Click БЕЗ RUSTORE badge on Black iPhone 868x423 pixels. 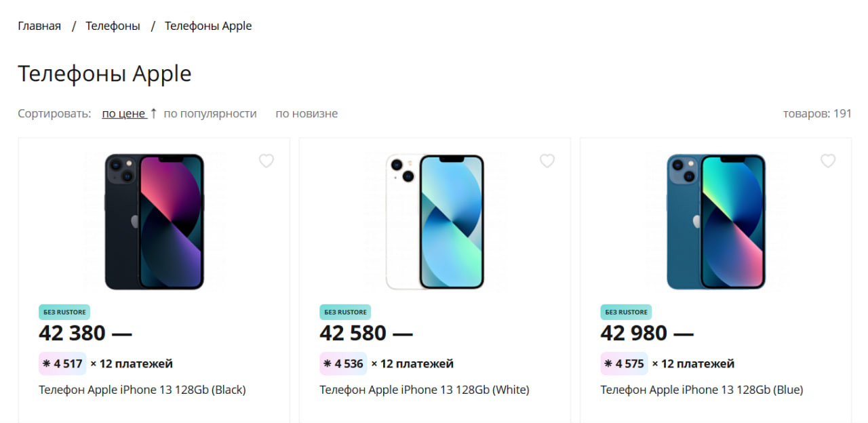coord(64,312)
